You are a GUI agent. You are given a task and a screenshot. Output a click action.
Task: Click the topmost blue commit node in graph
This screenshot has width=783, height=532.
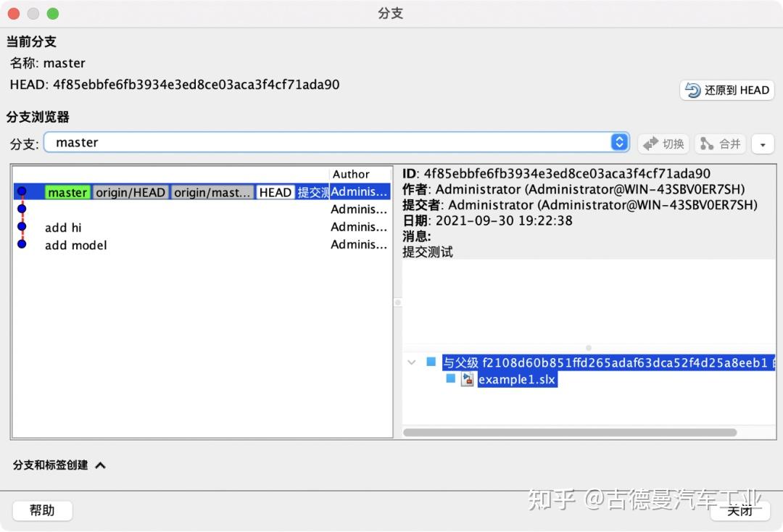pyautogui.click(x=22, y=191)
